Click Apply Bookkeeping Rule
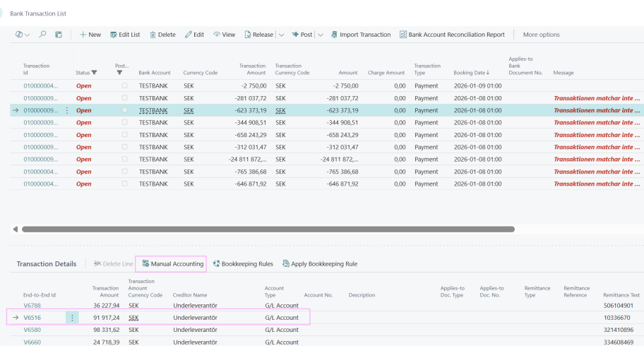Screen dimensions: 644x346 click(320, 264)
